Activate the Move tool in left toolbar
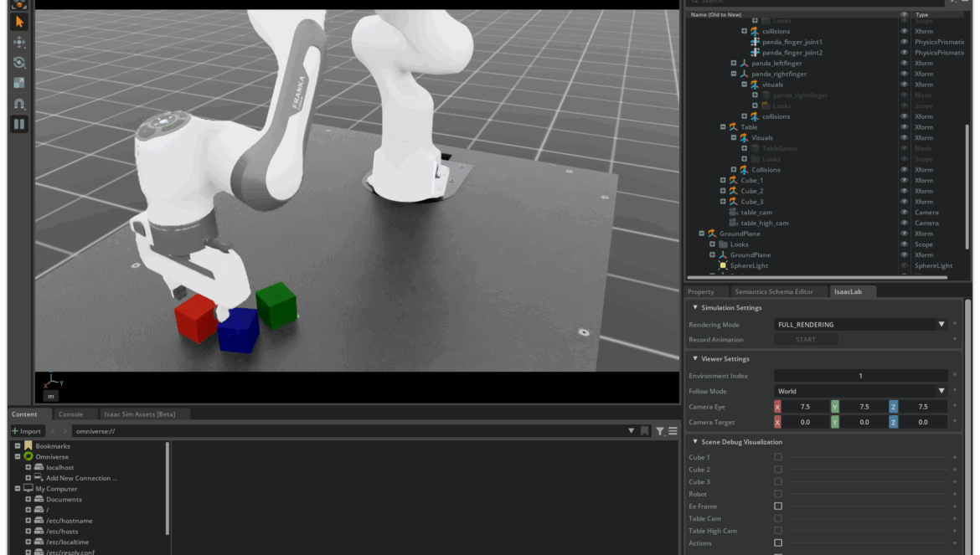The height and width of the screenshot is (555, 980). pyautogui.click(x=18, y=43)
